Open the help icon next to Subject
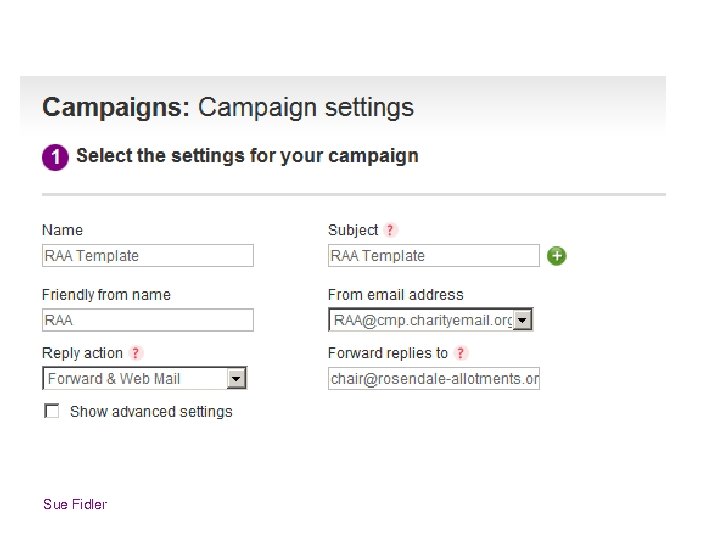The height and width of the screenshot is (540, 720). click(x=391, y=230)
